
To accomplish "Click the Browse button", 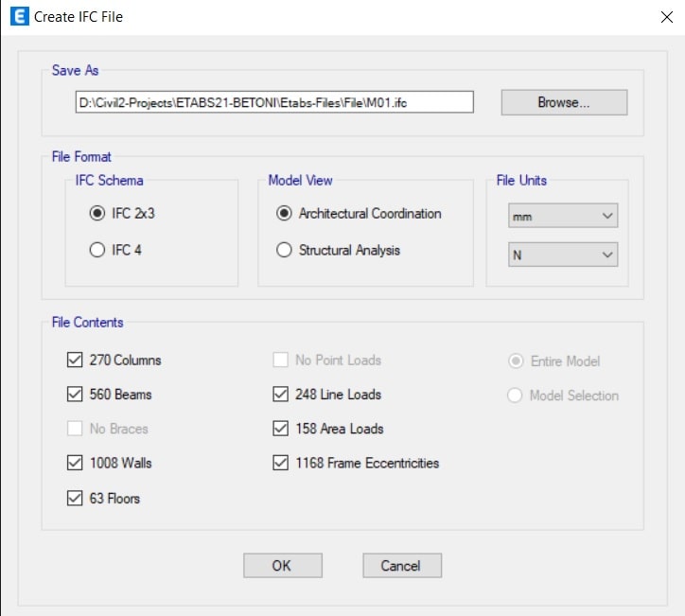I will tap(563, 102).
